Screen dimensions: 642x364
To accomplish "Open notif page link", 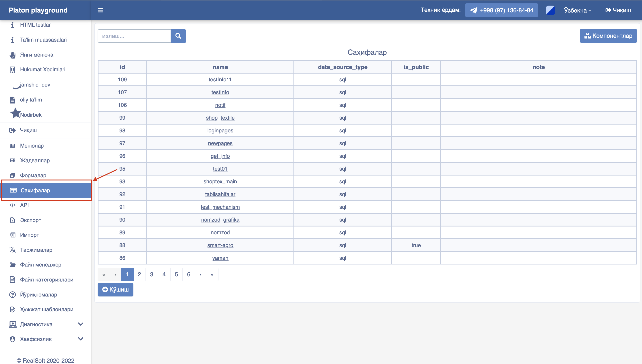I will click(220, 105).
